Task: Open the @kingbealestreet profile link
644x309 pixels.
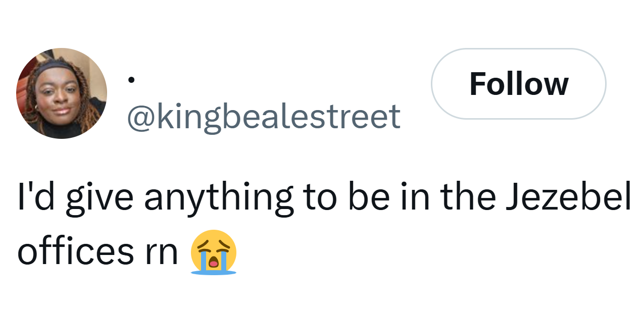Action: [264, 116]
